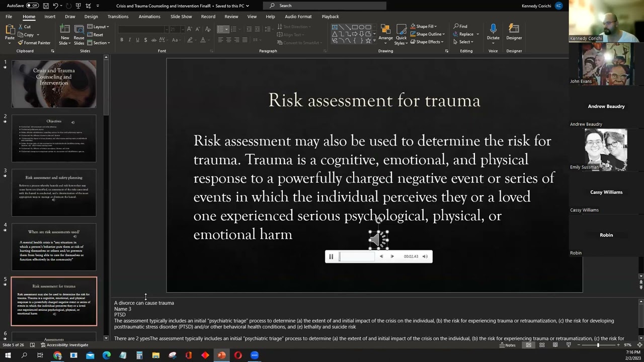Toggle Italic formatting
Viewport: 644px width, 362px height.
pyautogui.click(x=129, y=40)
